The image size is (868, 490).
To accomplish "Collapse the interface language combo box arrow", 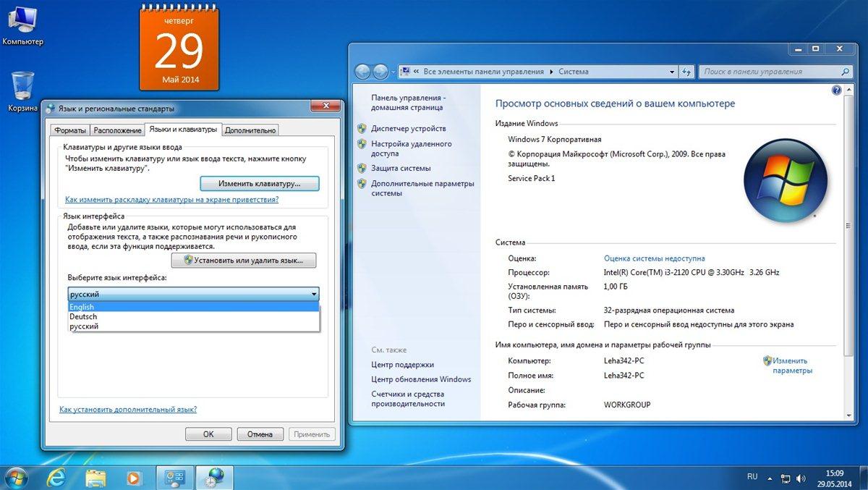I will coord(314,294).
